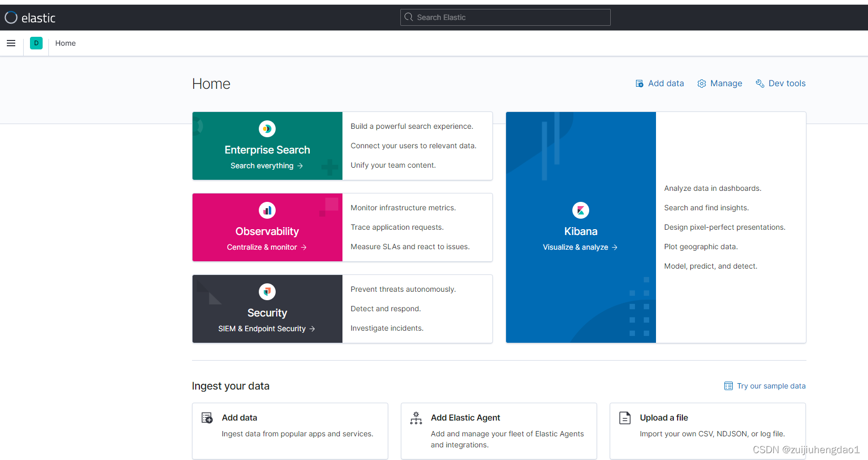Click 'Import your own CSV, NDJSON, or log file.'
The width and height of the screenshot is (868, 460).
712,434
